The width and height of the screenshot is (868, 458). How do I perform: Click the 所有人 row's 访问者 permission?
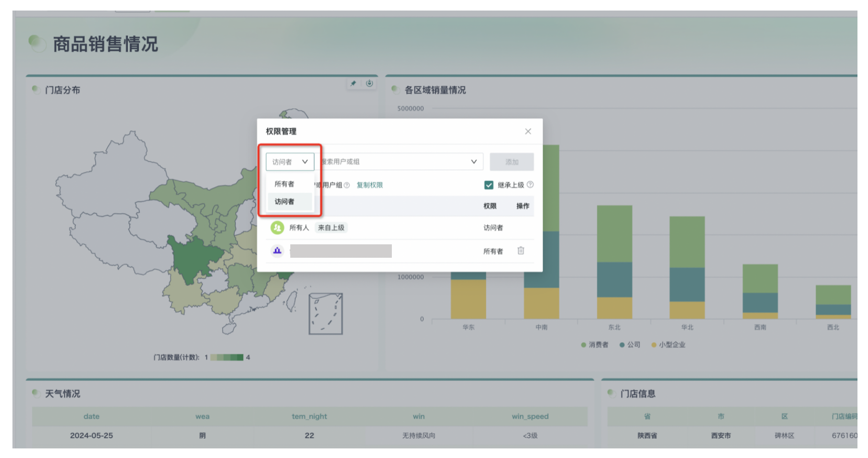[x=493, y=228]
